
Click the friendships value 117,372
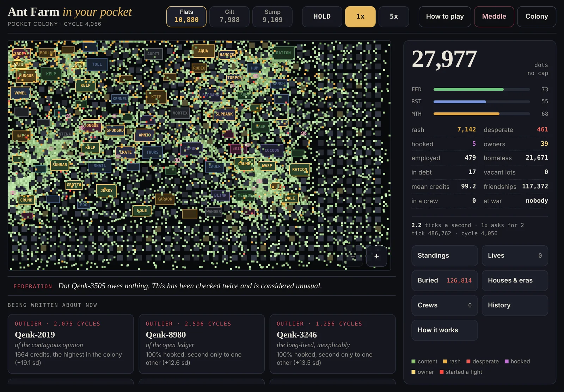535,186
